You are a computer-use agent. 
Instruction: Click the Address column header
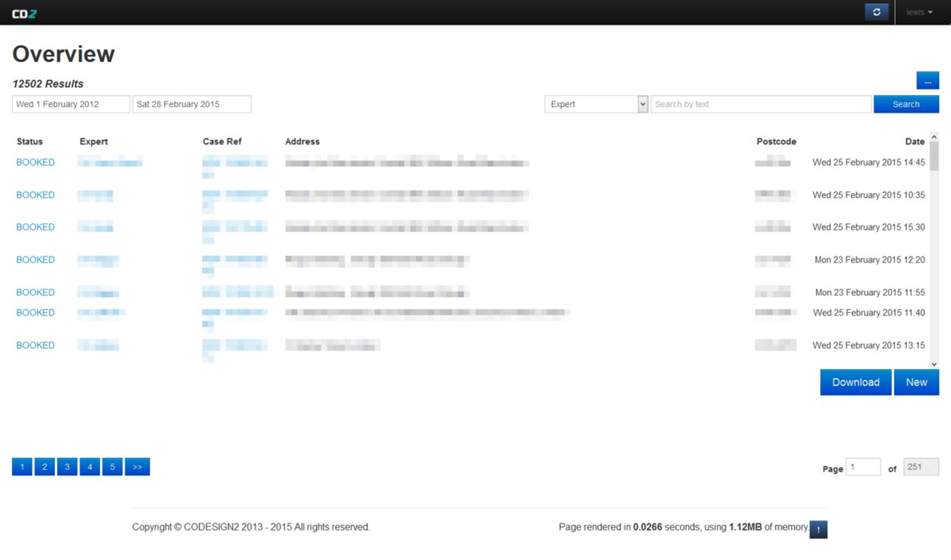click(x=302, y=142)
